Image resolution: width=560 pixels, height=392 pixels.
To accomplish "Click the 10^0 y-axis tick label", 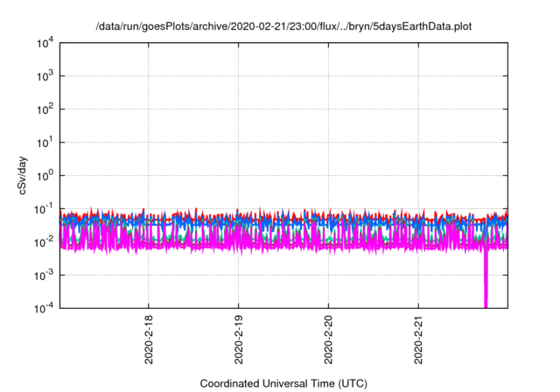I will click(45, 176).
